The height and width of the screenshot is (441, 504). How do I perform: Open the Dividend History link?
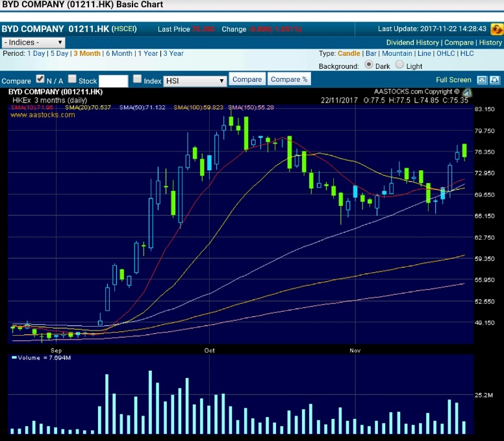pyautogui.click(x=412, y=42)
